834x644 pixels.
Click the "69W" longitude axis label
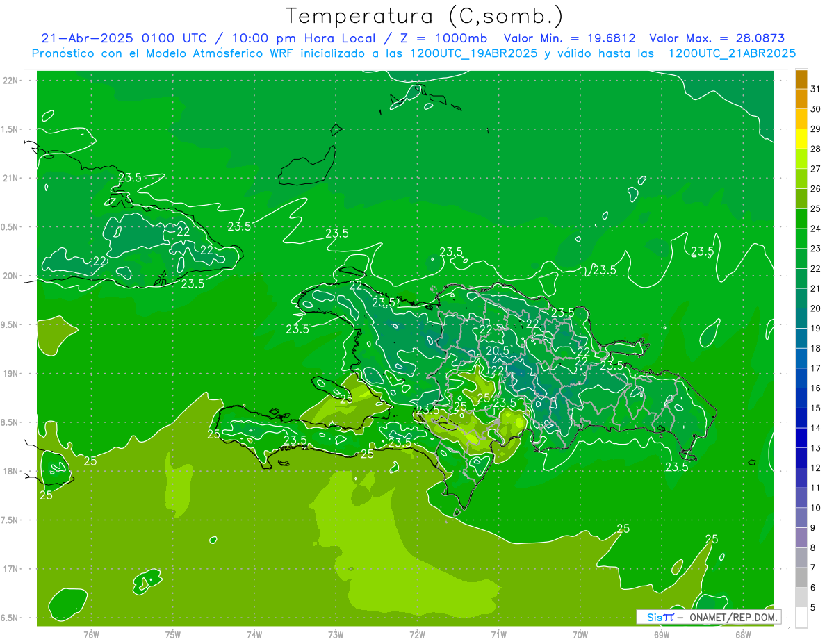point(662,635)
